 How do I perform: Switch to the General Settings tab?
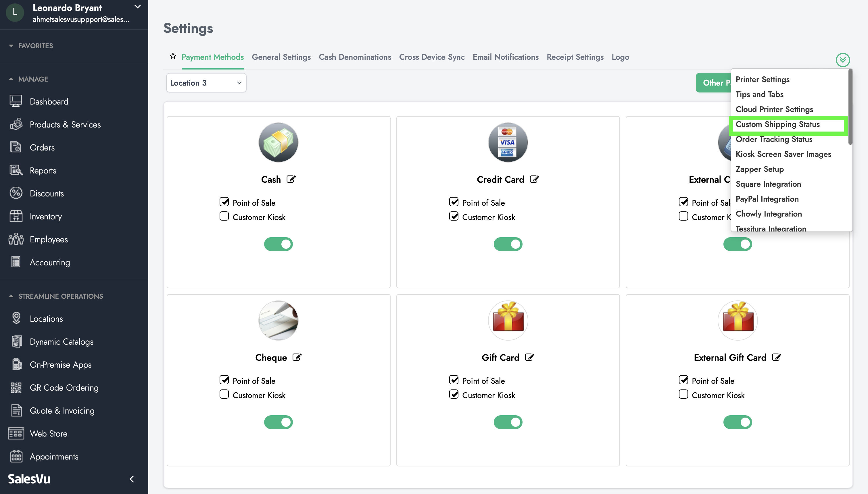tap(281, 57)
